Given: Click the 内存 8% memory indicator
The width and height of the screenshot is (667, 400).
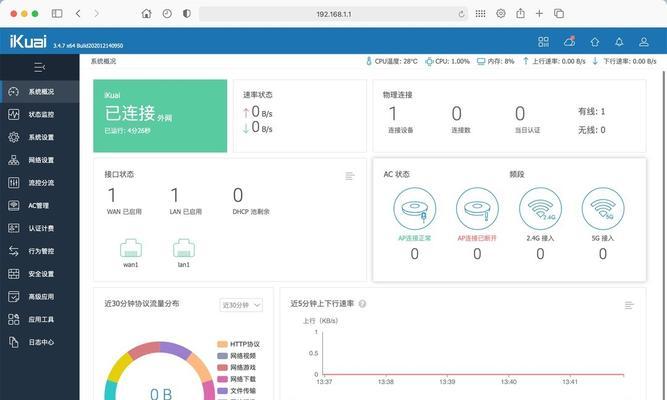Looking at the screenshot, I should coord(496,61).
